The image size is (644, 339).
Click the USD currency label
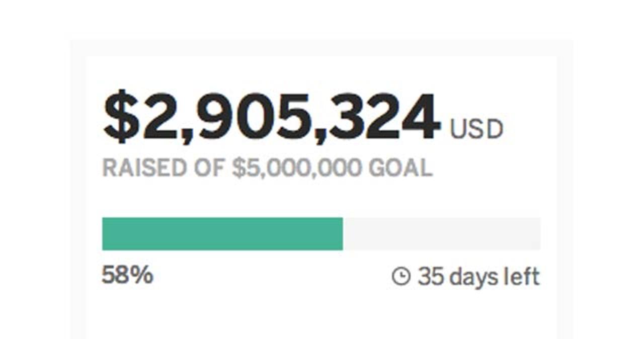coord(476,129)
